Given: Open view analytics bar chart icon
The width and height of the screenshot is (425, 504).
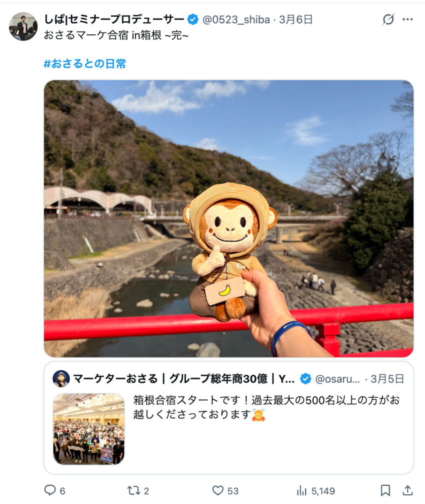Looking at the screenshot, I should pyautogui.click(x=302, y=490).
